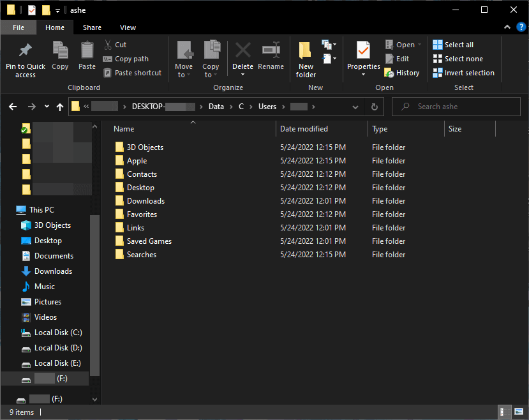Open Properties with the checkmark icon
The width and height of the screenshot is (529, 420).
(363, 51)
